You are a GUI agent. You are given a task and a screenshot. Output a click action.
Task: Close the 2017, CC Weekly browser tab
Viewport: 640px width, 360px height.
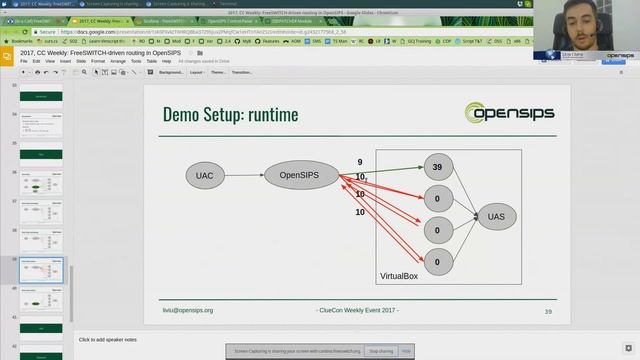pos(127,21)
